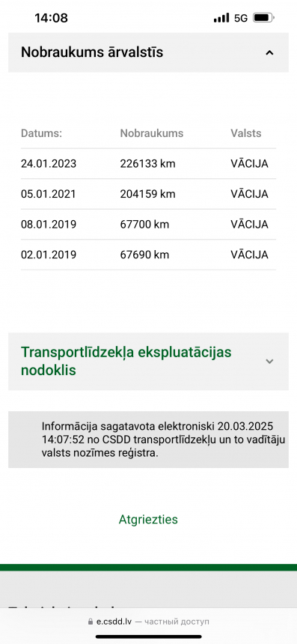297x644 pixels.
Task: Tap the e.csdd.lv address bar
Action: coord(148,622)
